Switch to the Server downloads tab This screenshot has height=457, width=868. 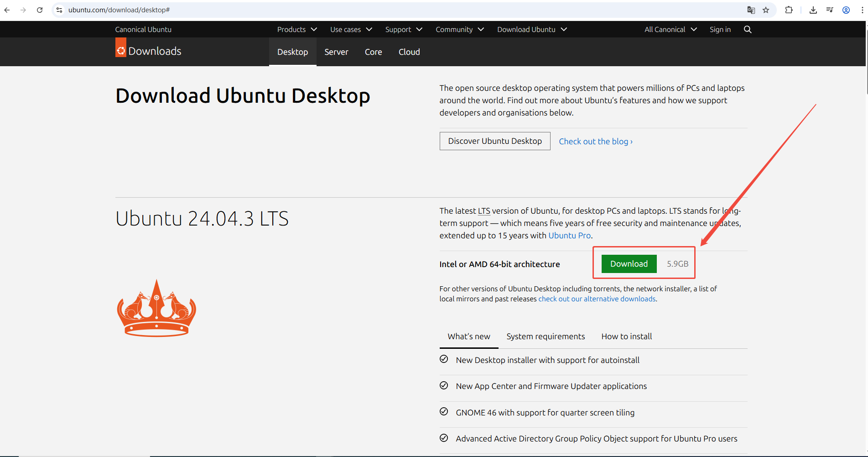(x=336, y=52)
